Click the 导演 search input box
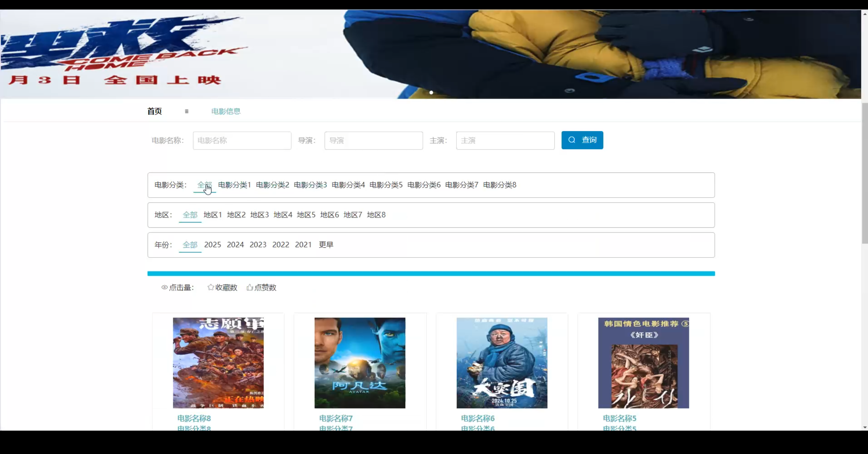This screenshot has height=454, width=868. [x=373, y=140]
